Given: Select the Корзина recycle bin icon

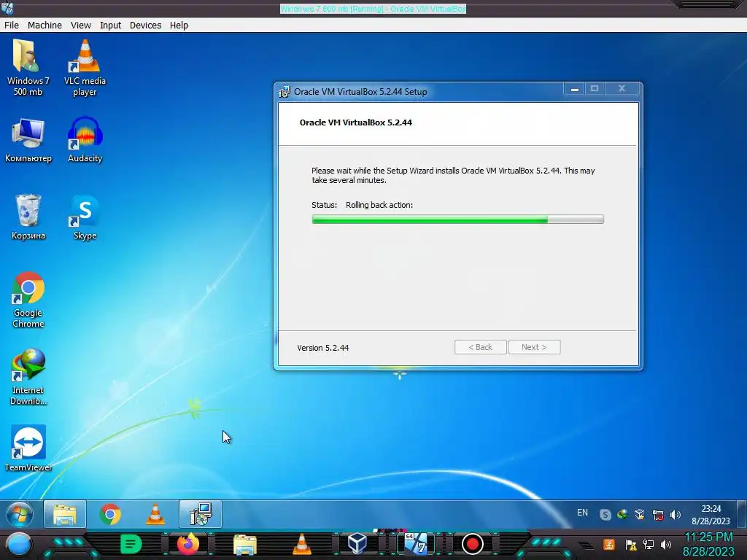Looking at the screenshot, I should tap(28, 217).
